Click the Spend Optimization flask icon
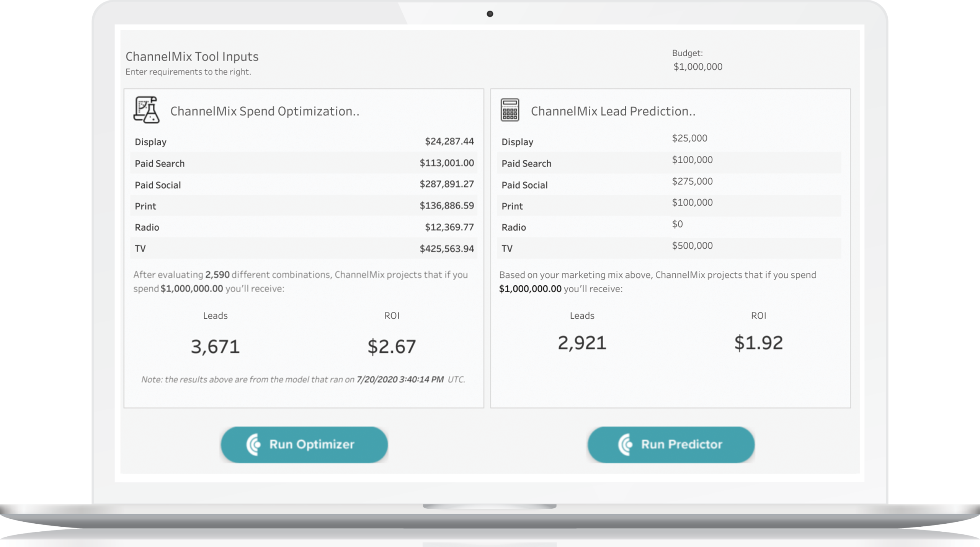This screenshot has width=980, height=547. click(146, 110)
